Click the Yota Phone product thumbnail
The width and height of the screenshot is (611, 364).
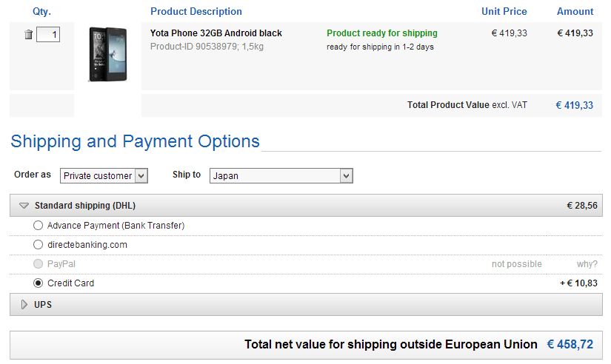(x=107, y=54)
